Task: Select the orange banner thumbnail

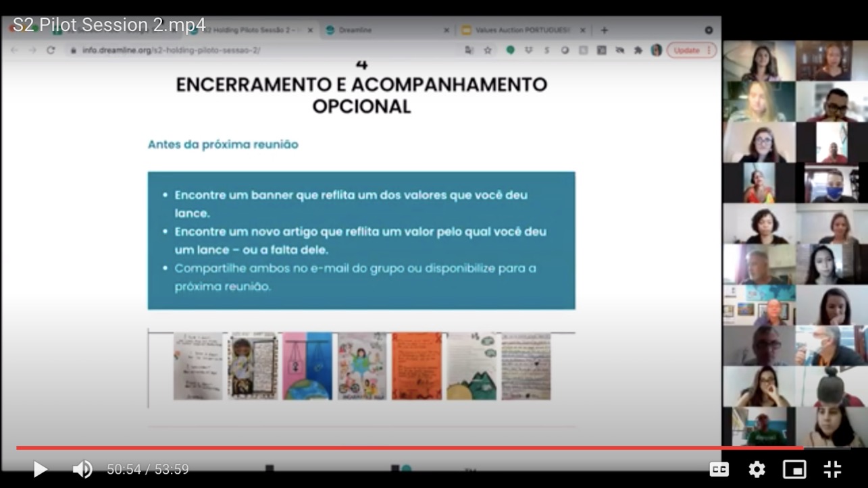Action: coord(416,366)
